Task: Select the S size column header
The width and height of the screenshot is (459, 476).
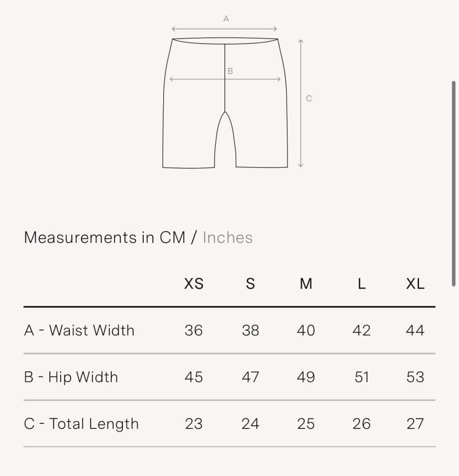Action: tap(250, 284)
